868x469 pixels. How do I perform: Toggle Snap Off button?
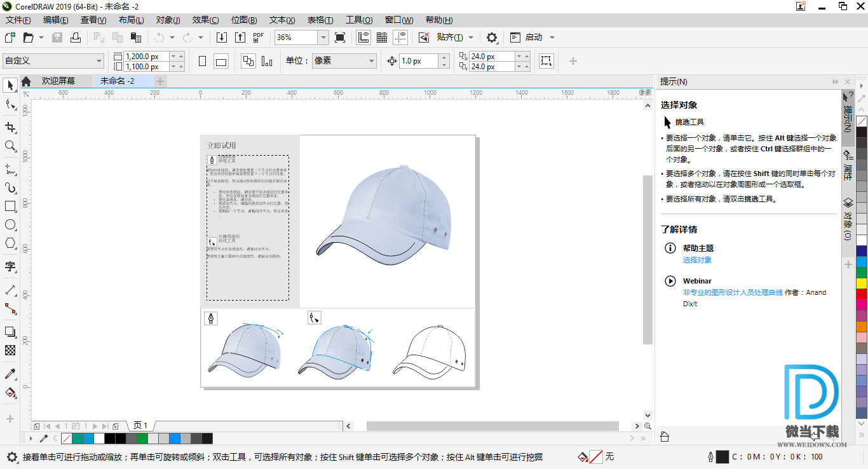[x=424, y=37]
